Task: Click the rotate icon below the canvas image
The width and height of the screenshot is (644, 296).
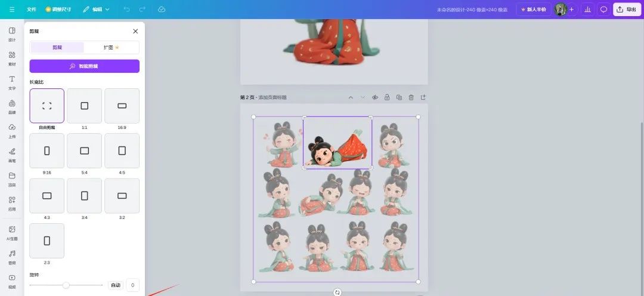Action: coord(337,292)
